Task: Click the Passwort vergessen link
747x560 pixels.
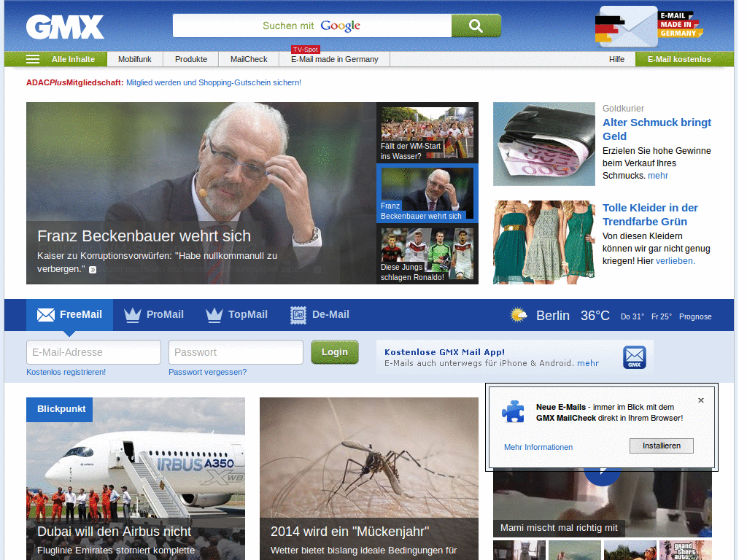Action: [208, 372]
